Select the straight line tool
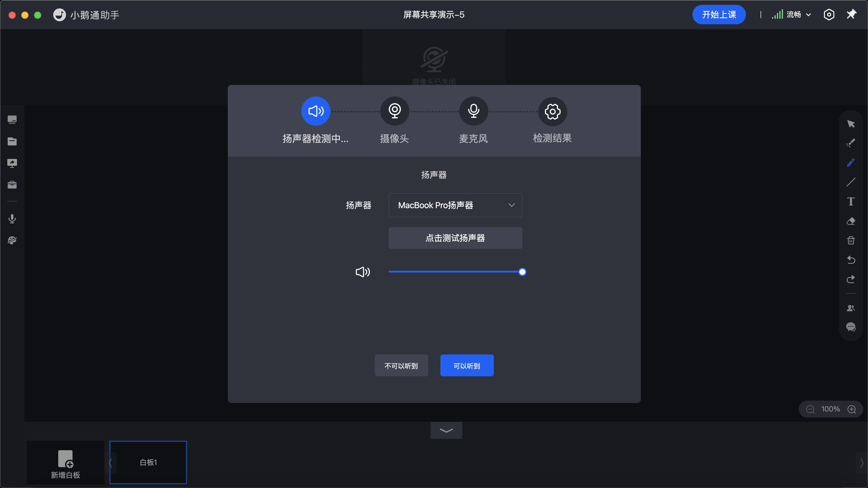The image size is (868, 488). 851,182
